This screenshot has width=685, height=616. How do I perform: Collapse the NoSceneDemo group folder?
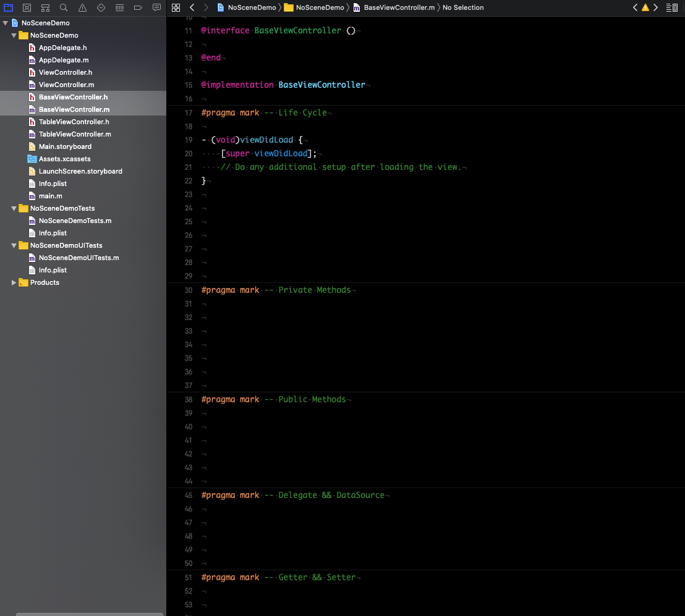coord(14,35)
